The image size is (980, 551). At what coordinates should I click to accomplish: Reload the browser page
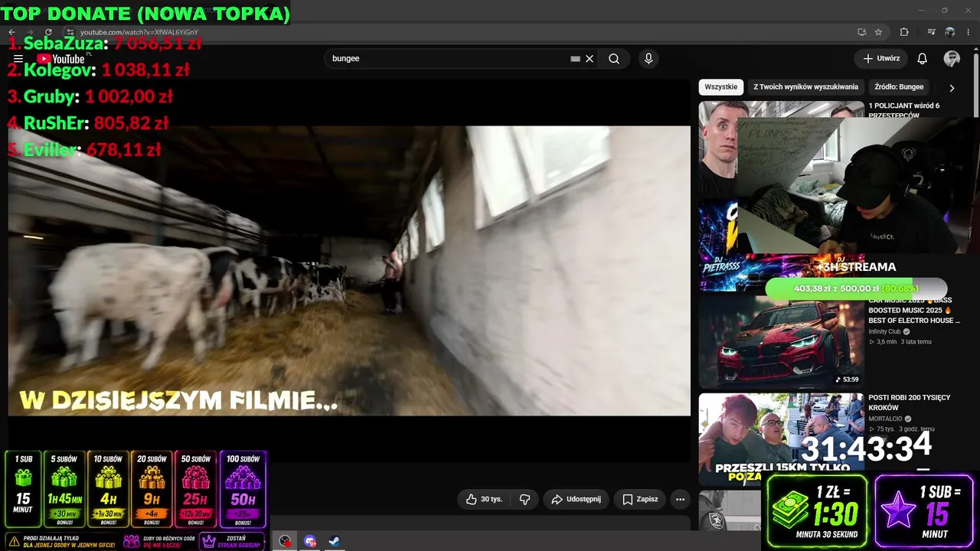tap(48, 32)
